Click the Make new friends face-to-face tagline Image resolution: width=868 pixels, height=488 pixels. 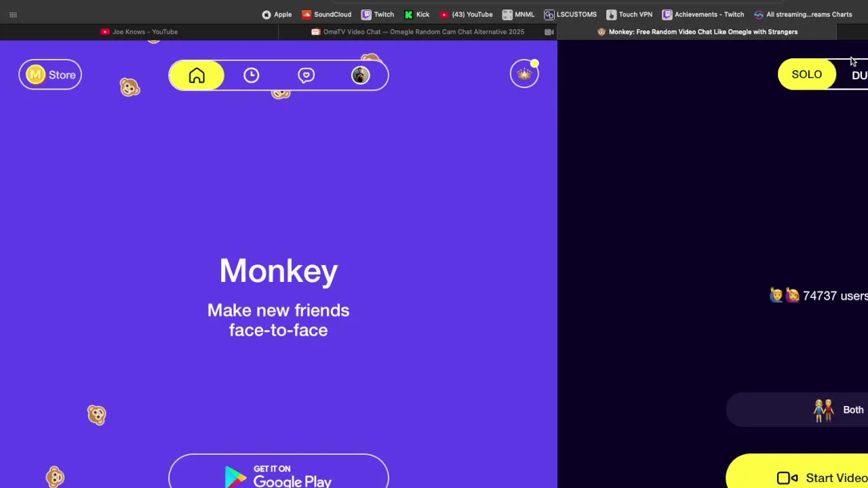tap(279, 320)
